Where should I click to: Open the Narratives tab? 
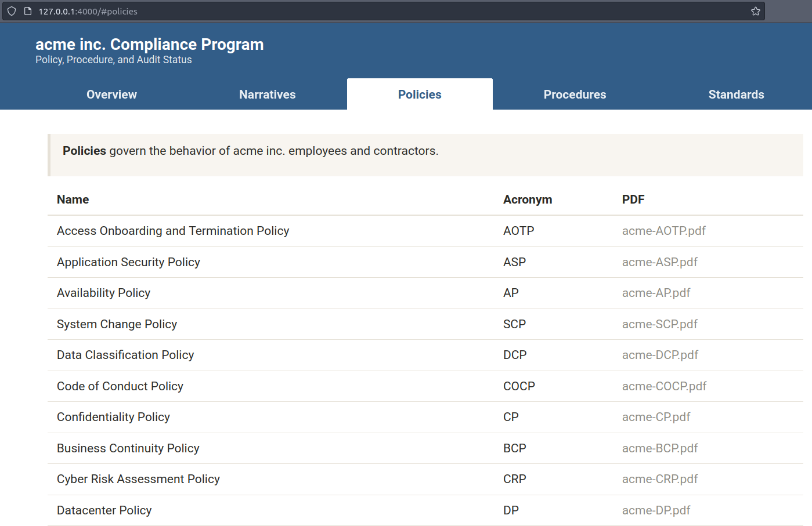[267, 95]
